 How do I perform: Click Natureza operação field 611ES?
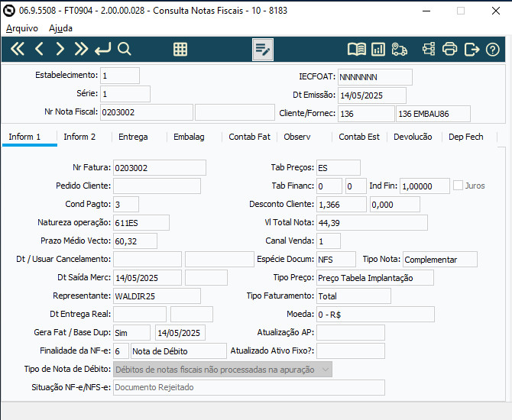pos(141,222)
